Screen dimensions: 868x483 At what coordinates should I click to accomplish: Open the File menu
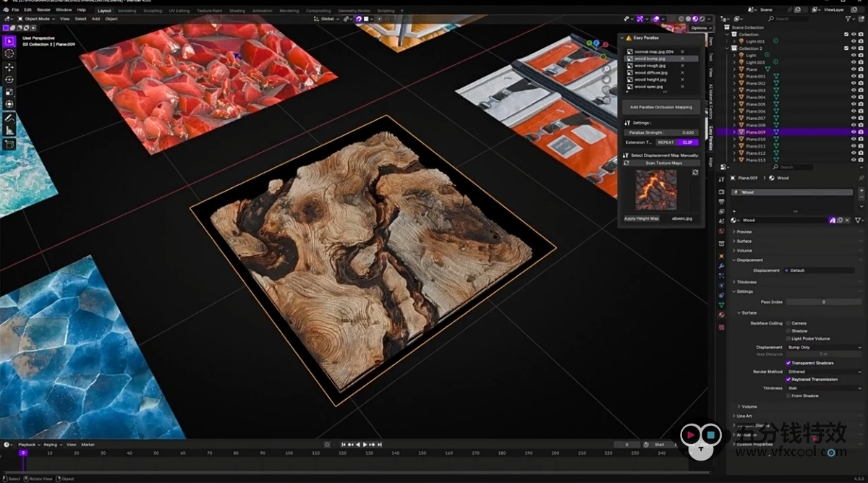[15, 10]
